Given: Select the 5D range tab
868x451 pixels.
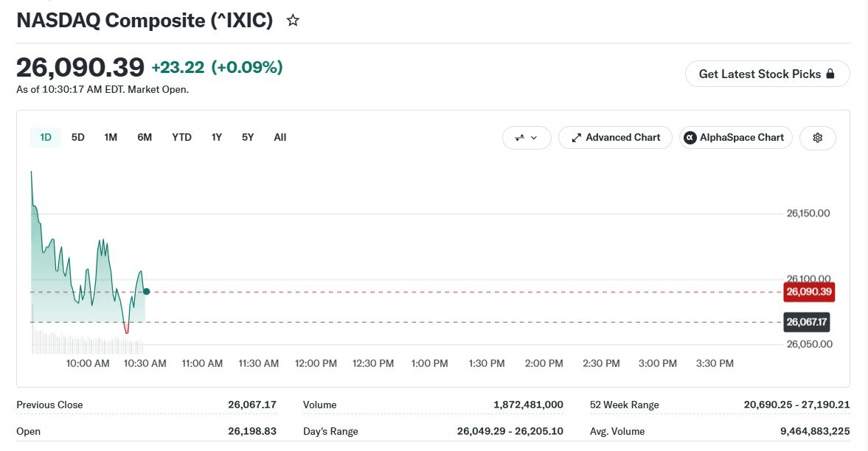Looking at the screenshot, I should (78, 137).
